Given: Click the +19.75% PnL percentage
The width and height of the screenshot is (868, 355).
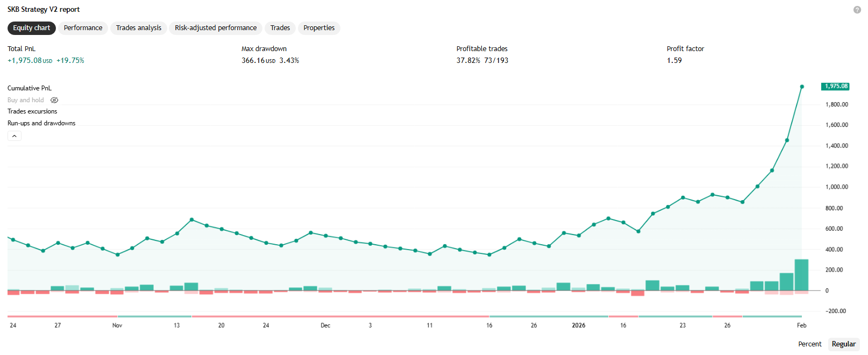Looking at the screenshot, I should click(x=70, y=61).
